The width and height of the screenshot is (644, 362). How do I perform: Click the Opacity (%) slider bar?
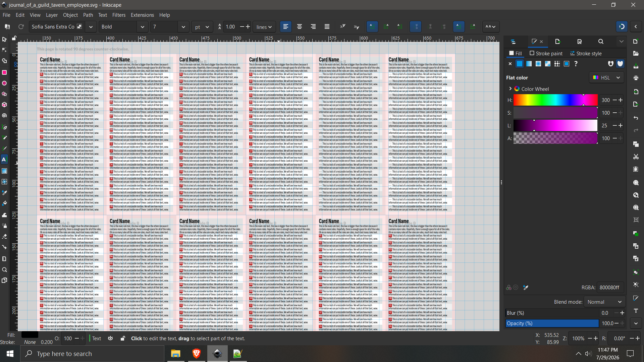(552, 323)
